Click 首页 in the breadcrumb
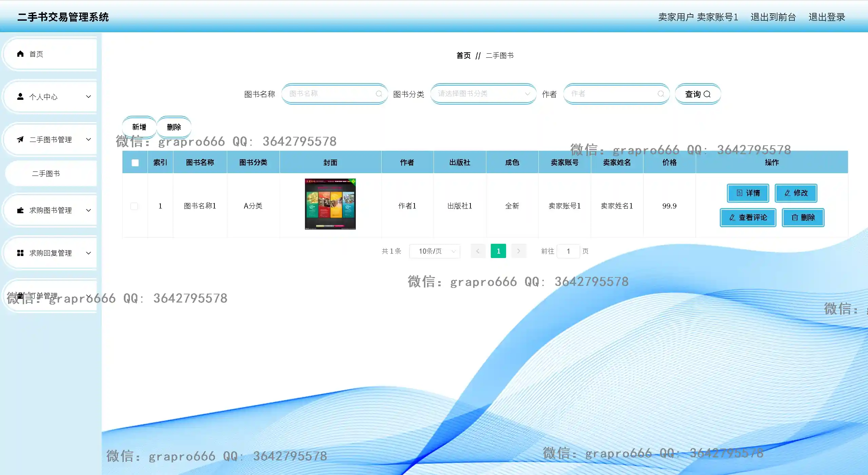Image resolution: width=868 pixels, height=475 pixels. pyautogui.click(x=463, y=55)
